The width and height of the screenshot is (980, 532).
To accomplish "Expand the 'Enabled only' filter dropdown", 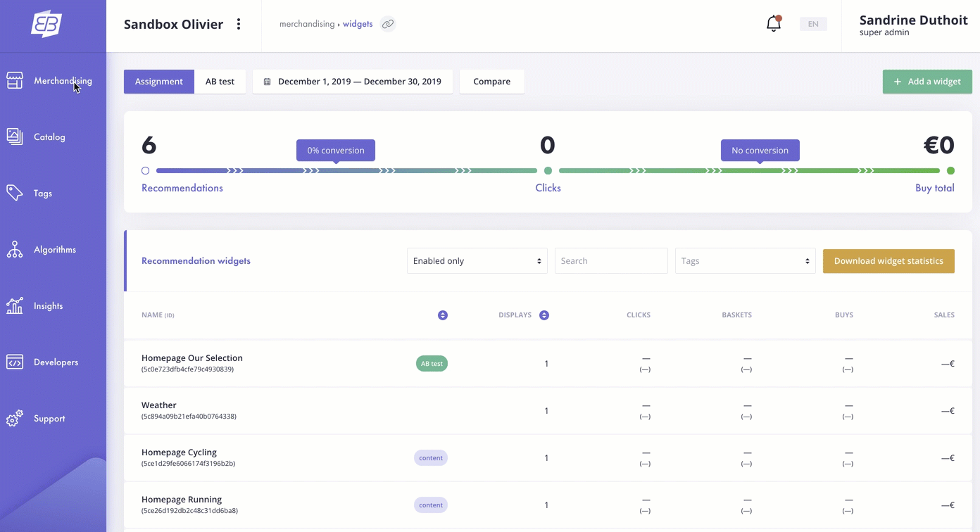I will [x=477, y=261].
